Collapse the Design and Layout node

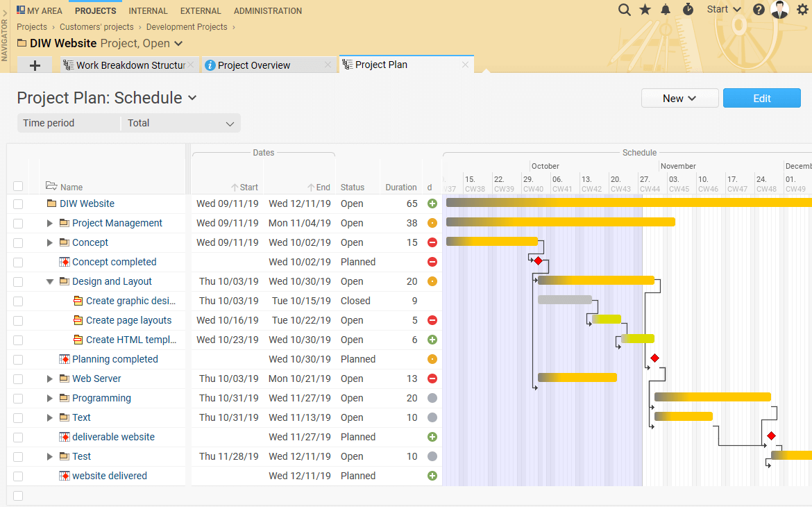tap(50, 281)
